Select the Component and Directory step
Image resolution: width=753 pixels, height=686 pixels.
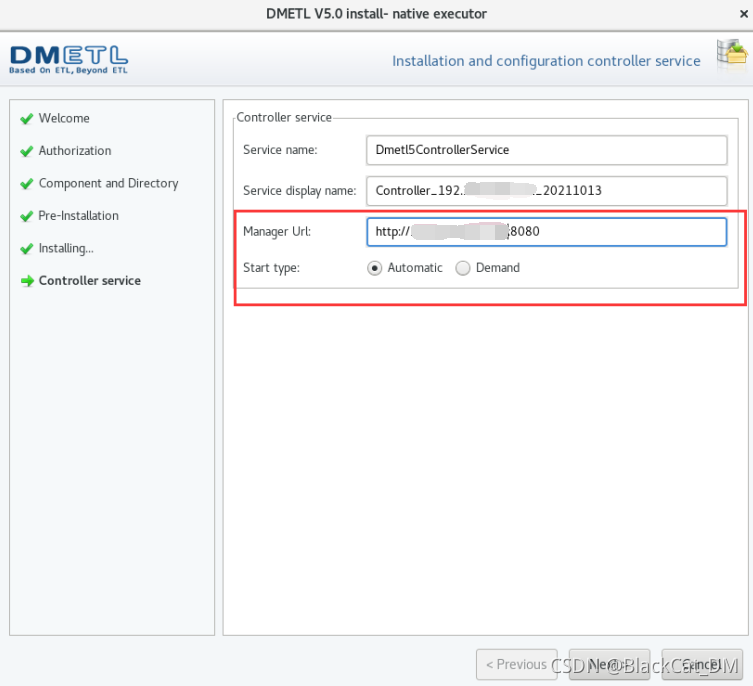coord(109,184)
